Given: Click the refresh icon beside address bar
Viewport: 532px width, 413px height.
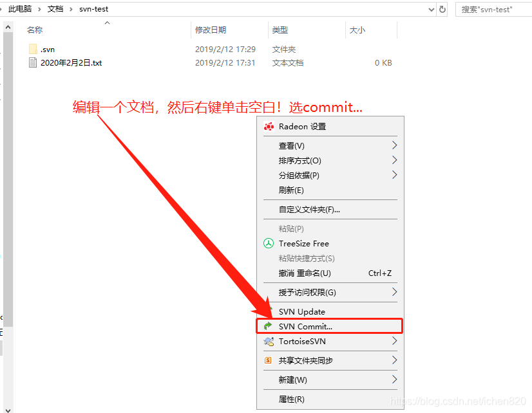Looking at the screenshot, I should click(442, 9).
